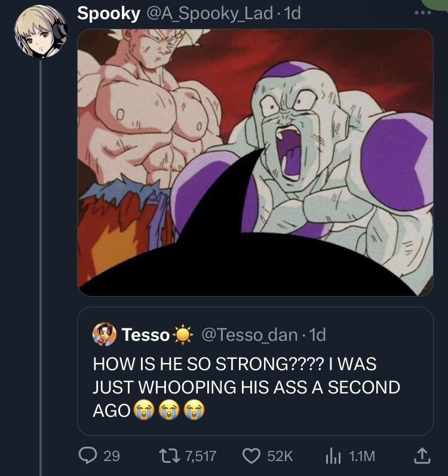448x476 pixels.
Task: Click Tesso's small avatar in quoted tweet
Action: 105,335
